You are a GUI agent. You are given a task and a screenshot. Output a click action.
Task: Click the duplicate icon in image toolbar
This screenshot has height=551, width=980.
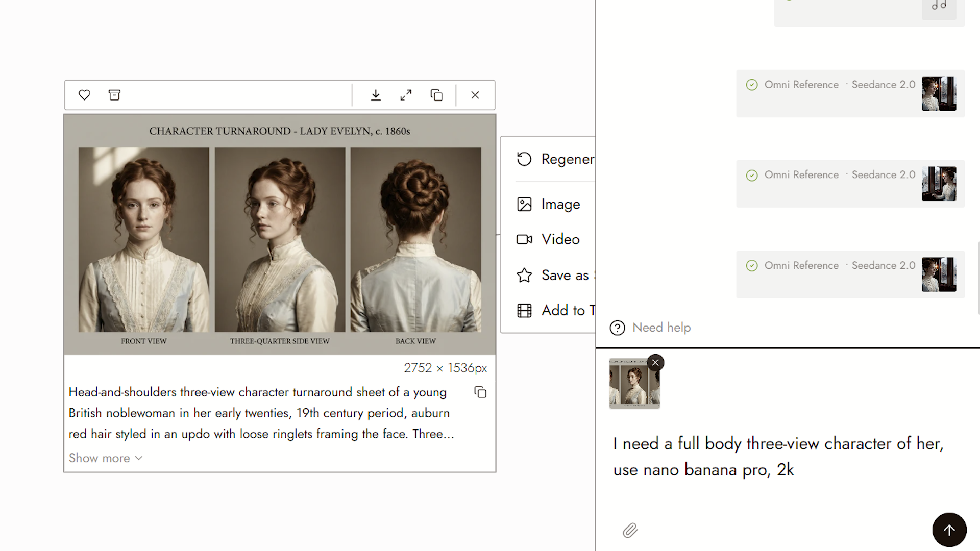coord(436,95)
